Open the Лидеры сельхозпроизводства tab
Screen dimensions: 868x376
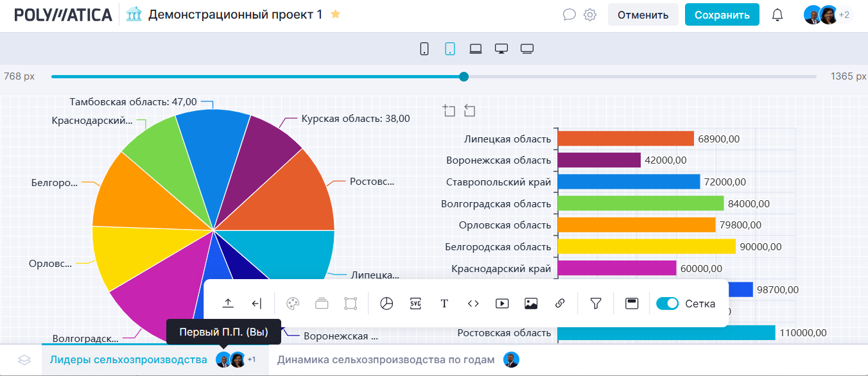tap(128, 360)
